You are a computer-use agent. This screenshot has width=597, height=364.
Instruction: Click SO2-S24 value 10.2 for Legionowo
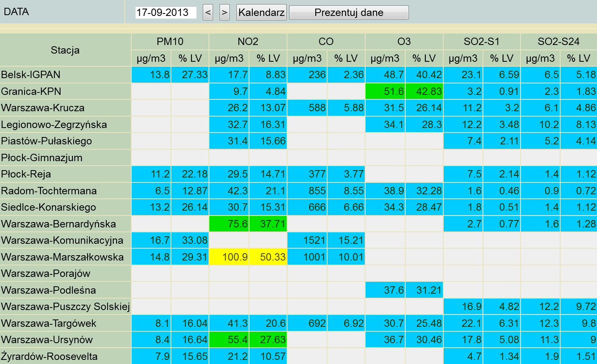[540, 125]
